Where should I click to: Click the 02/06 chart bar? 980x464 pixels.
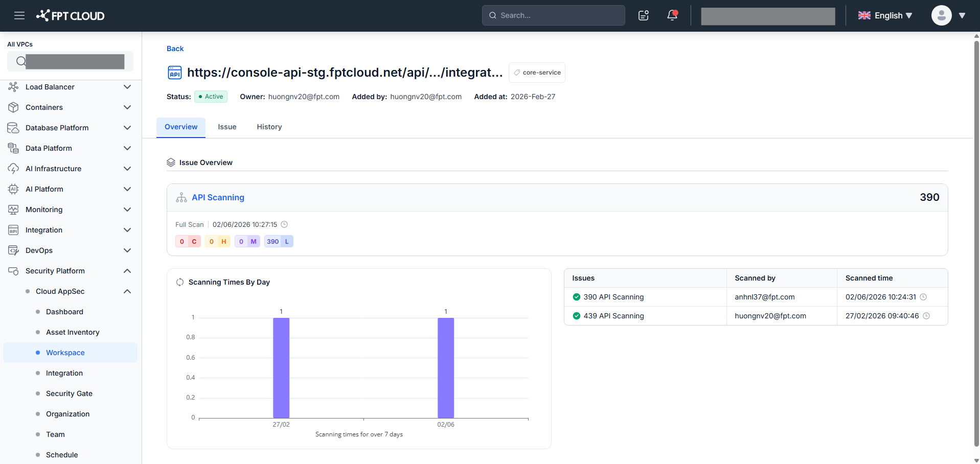[446, 368]
